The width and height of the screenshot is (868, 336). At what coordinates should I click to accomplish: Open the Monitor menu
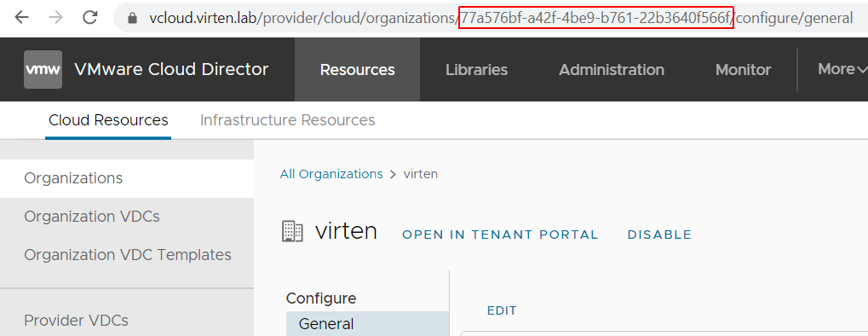743,69
